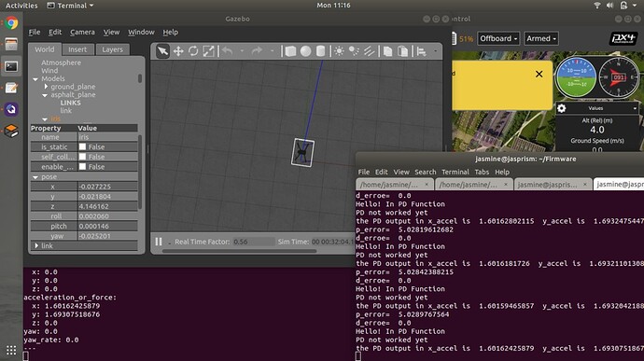Open Chrome from the dock
The height and width of the screenshot is (361, 644).
[11, 22]
